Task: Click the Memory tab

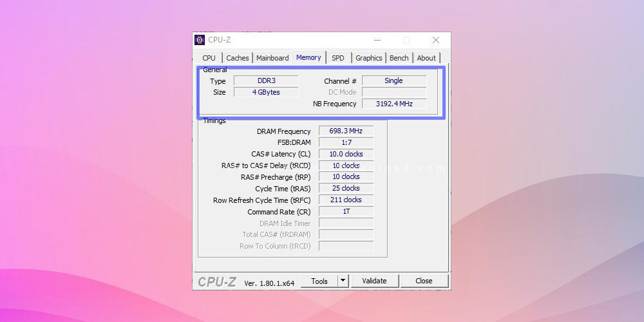Action: (x=308, y=57)
